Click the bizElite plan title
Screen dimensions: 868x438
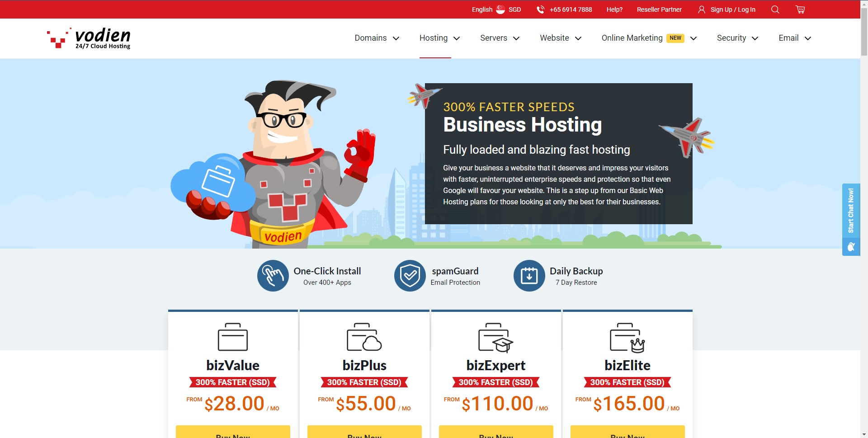coord(627,365)
